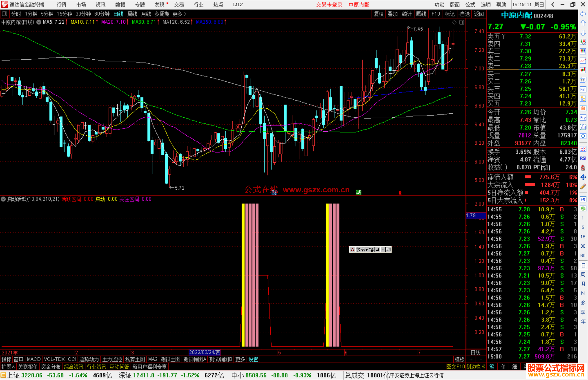
Task: Click the red S arrow sidebar icon
Action: [583, 168]
